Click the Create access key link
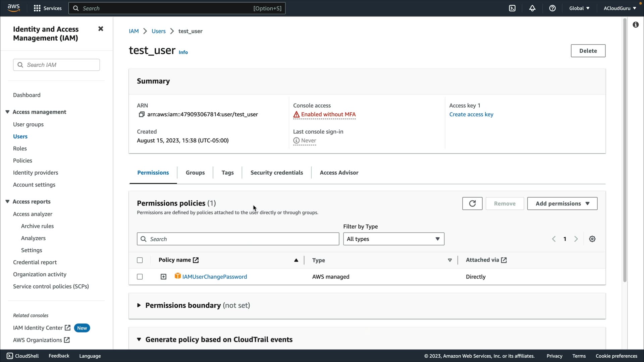Image resolution: width=644 pixels, height=362 pixels. click(x=471, y=115)
